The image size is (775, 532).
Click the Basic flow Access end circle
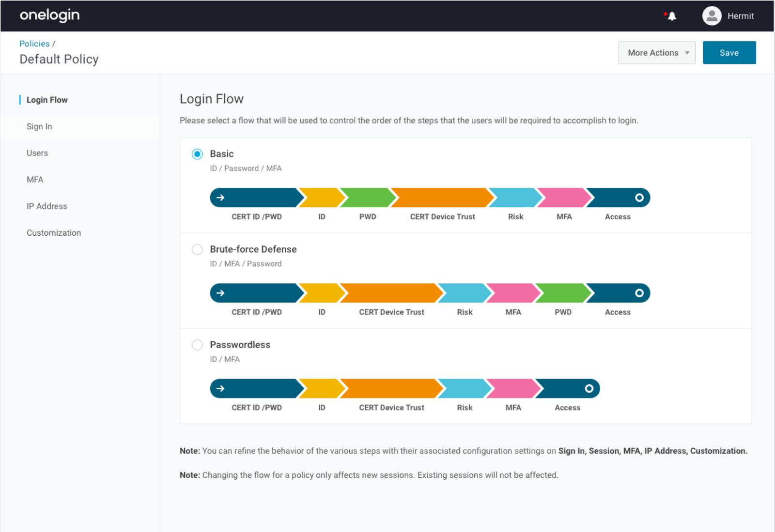click(x=639, y=198)
